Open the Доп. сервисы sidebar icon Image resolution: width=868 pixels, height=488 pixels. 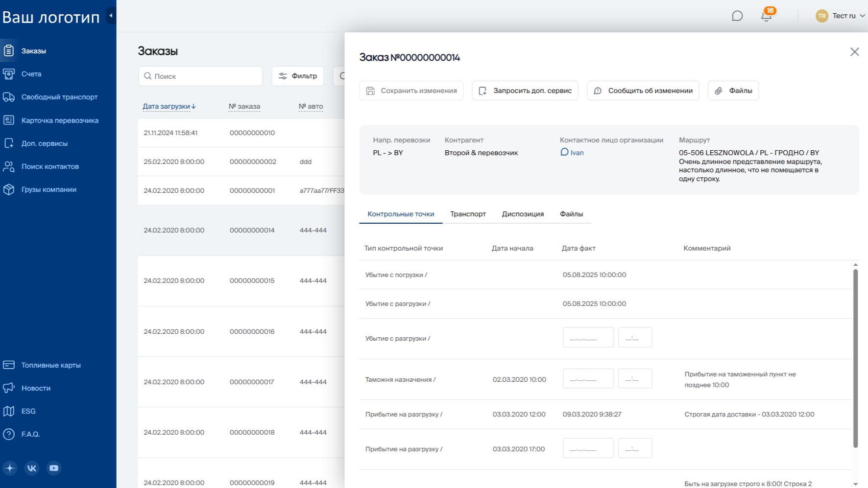9,143
